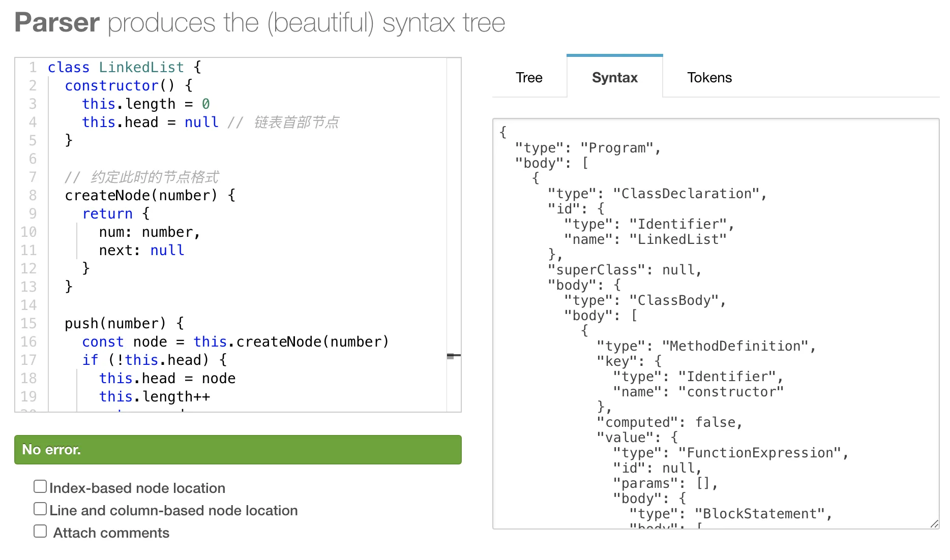950x560 pixels.
Task: Click the 'this.length++' code line
Action: [155, 396]
